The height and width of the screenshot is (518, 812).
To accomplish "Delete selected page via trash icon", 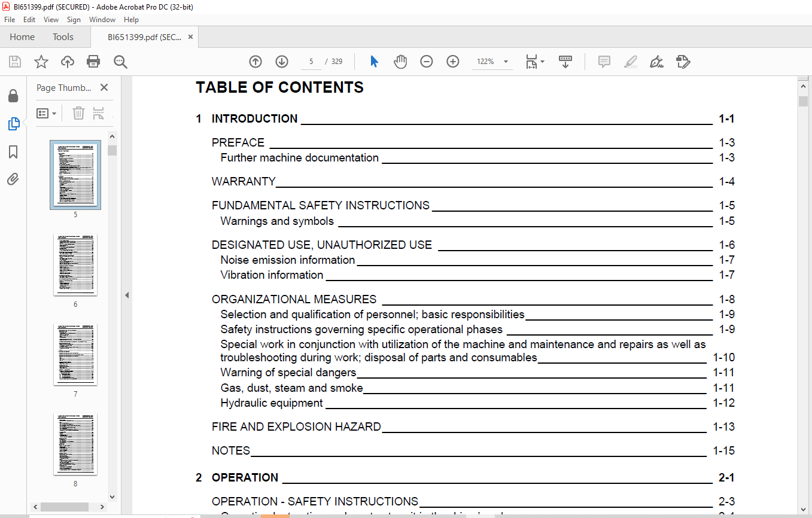I will [79, 113].
